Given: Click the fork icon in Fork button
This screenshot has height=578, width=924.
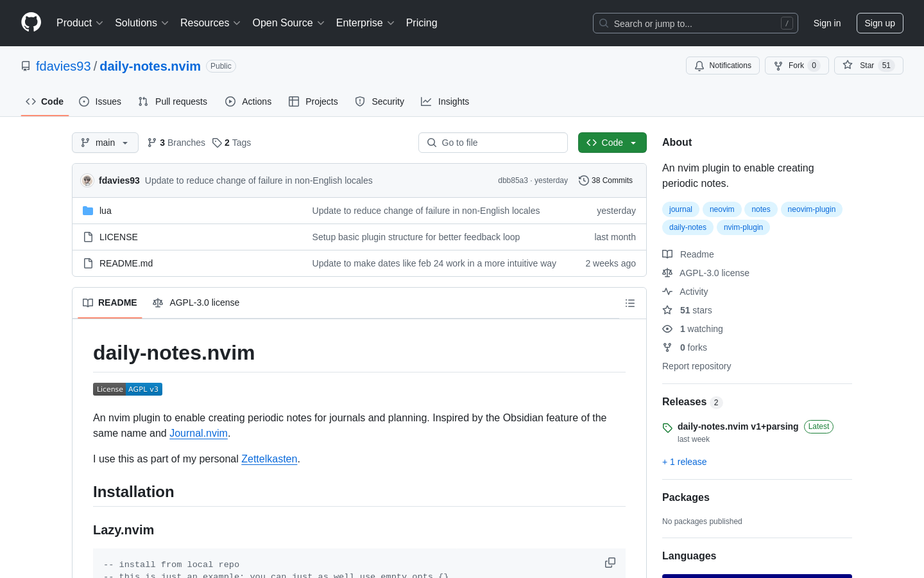Looking at the screenshot, I should pyautogui.click(x=778, y=66).
